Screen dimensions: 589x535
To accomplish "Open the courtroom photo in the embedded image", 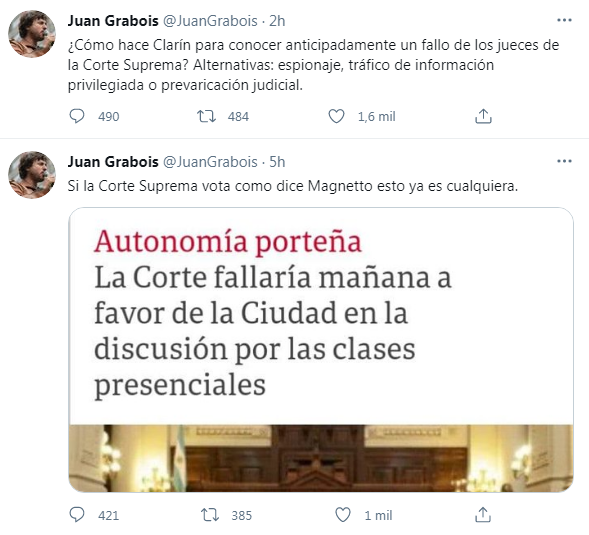I will tap(321, 458).
